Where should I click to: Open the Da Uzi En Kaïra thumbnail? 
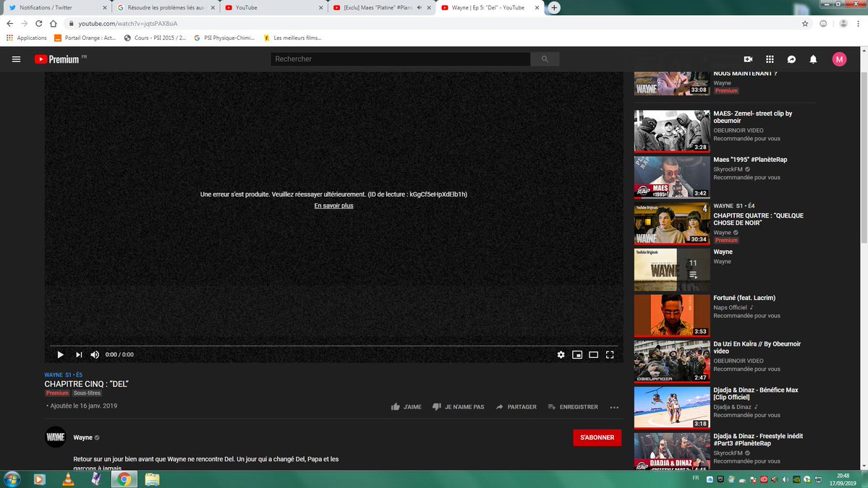point(672,361)
